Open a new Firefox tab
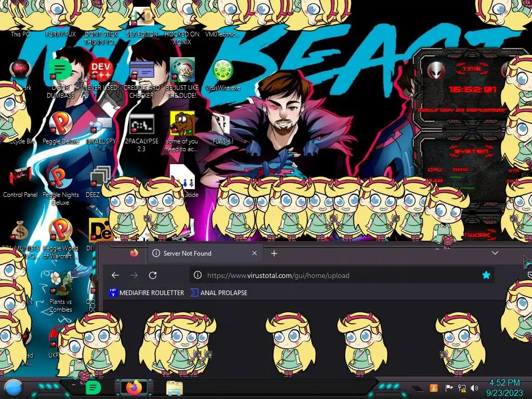Screen dimensions: 532x399 click(x=274, y=254)
